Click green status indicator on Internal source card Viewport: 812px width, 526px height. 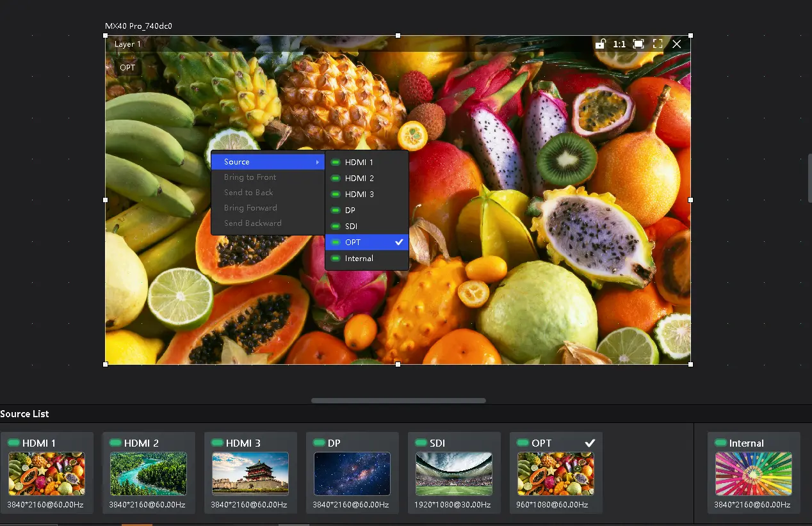tap(720, 443)
